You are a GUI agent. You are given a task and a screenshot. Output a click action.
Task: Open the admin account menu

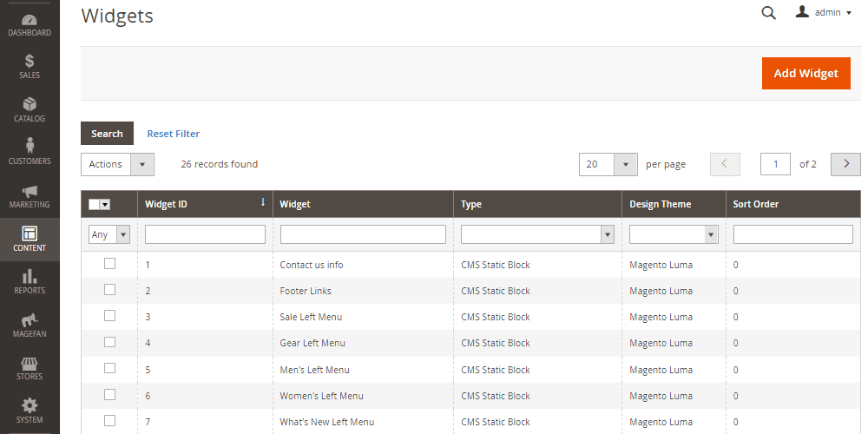(824, 13)
